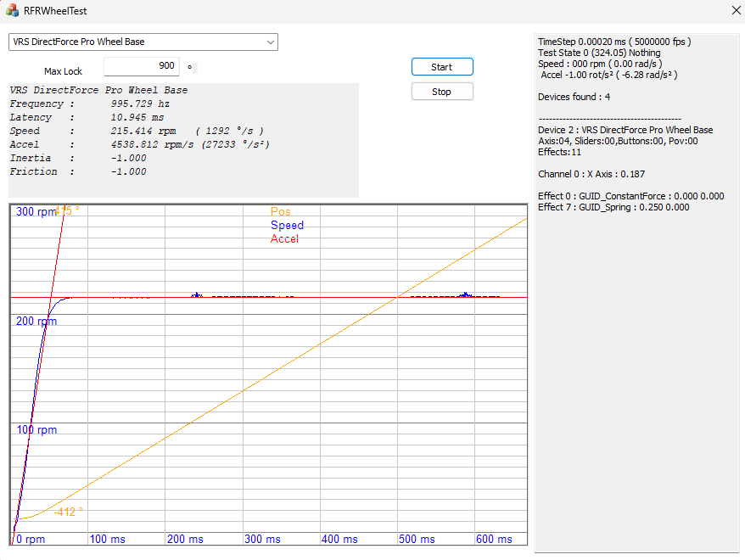Viewport: 745px width, 560px height.
Task: Click the Stop button
Action: coord(442,92)
